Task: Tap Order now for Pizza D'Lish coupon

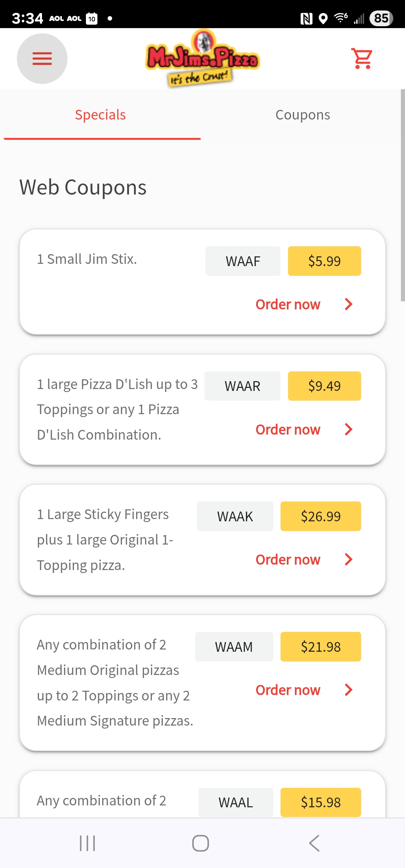Action: [x=288, y=430]
